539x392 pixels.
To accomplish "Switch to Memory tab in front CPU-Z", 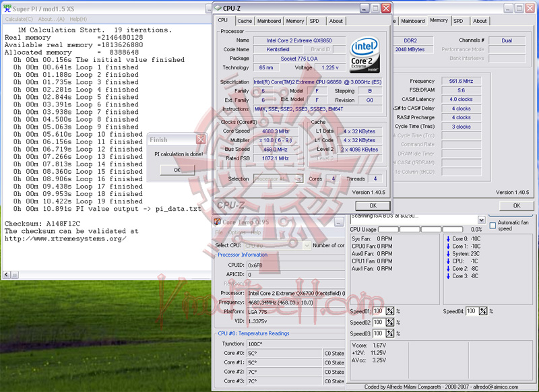I will click(295, 21).
